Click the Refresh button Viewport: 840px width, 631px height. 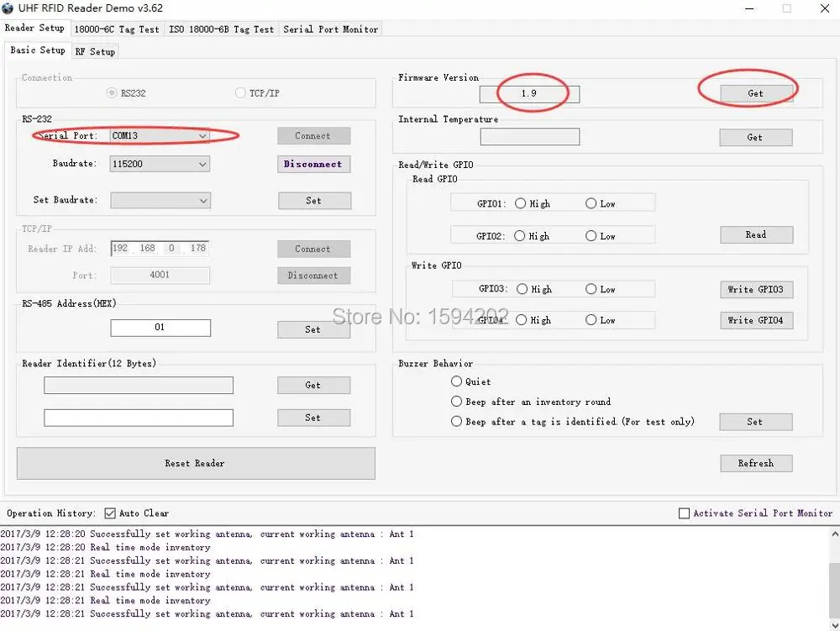point(755,463)
